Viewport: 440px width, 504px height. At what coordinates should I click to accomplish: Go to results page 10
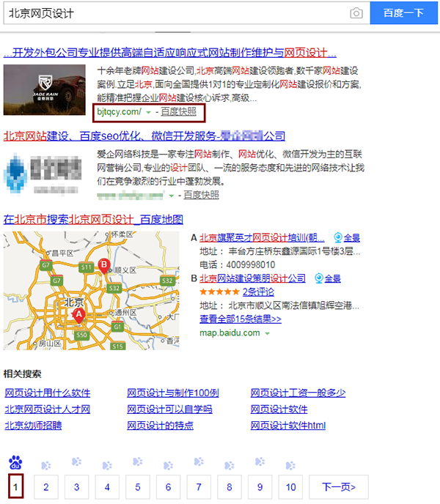click(290, 487)
